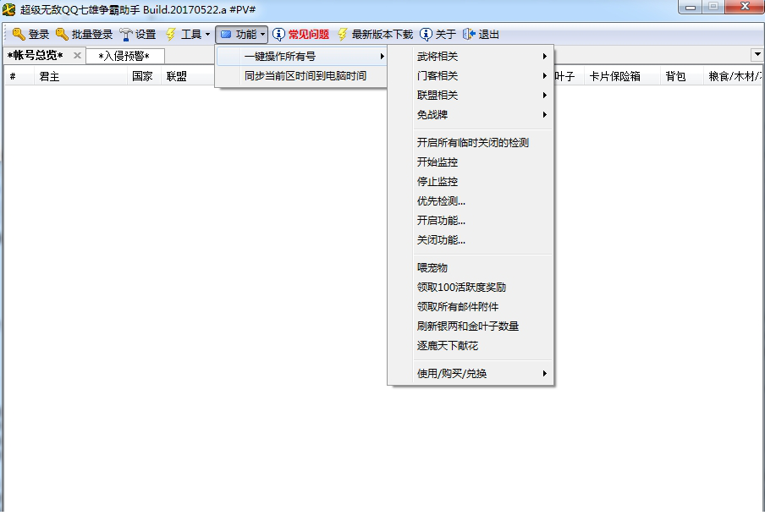Click the lightning icon for 最新版本下载

click(x=343, y=34)
